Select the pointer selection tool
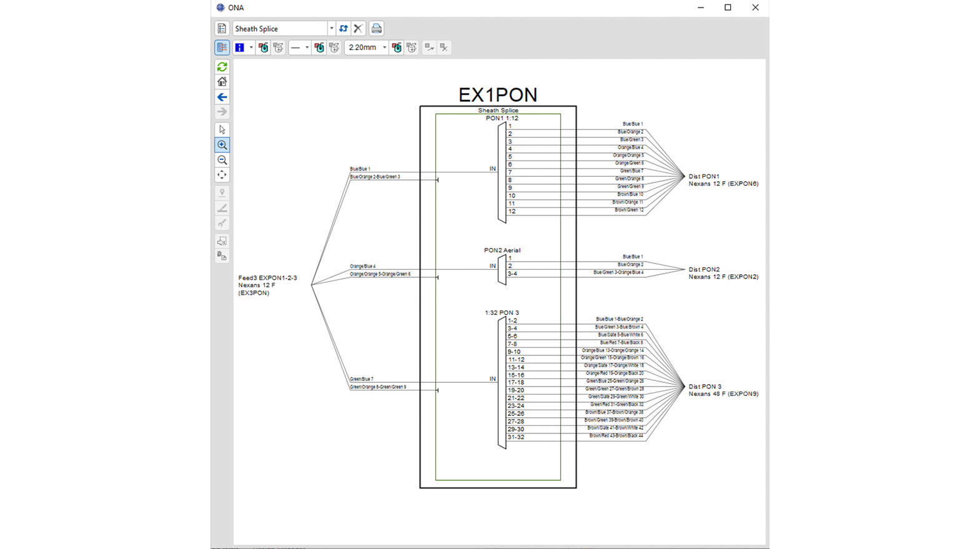 tap(222, 130)
